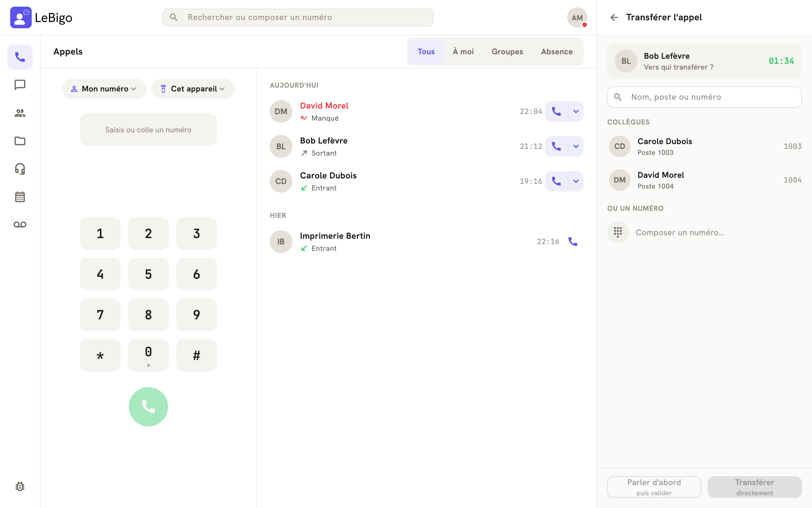Click the AM profile avatar

click(577, 17)
